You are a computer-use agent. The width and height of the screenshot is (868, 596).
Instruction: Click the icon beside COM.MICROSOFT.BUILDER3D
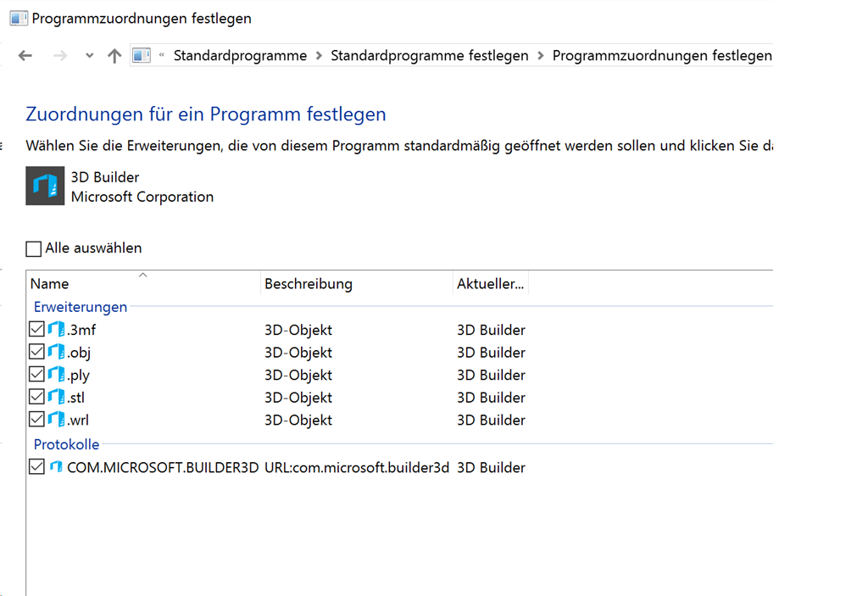coord(56,467)
